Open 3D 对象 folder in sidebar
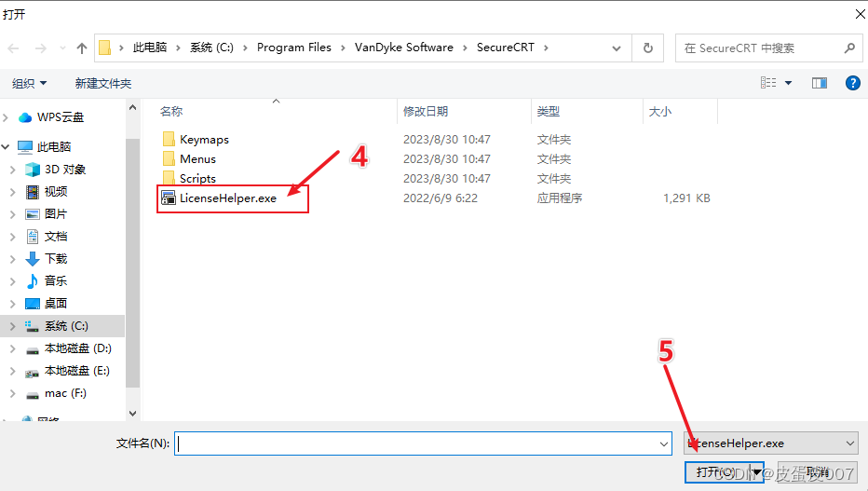The height and width of the screenshot is (491, 868). click(x=65, y=170)
